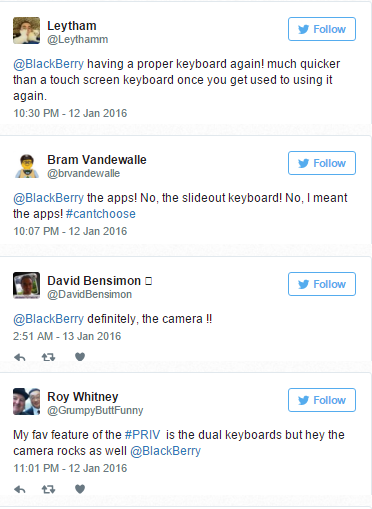Open Roy Whitney's profile photo
This screenshot has width=372, height=509.
pyautogui.click(x=26, y=401)
